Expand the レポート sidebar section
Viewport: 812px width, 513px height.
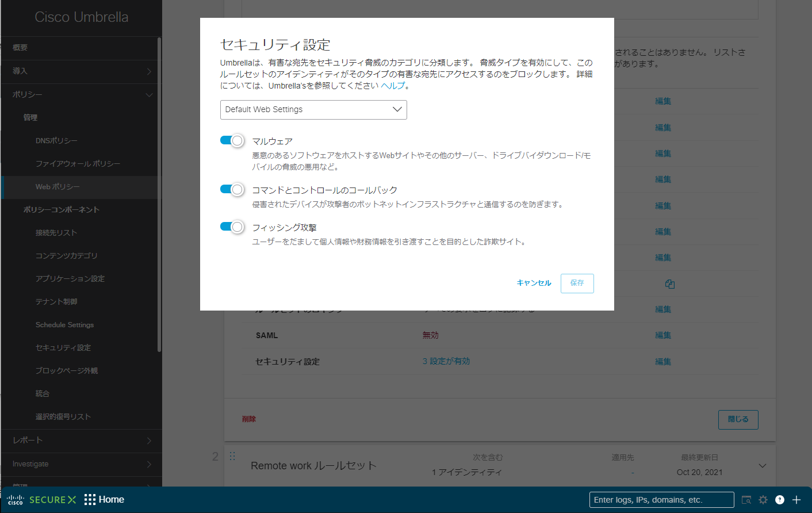tap(81, 441)
